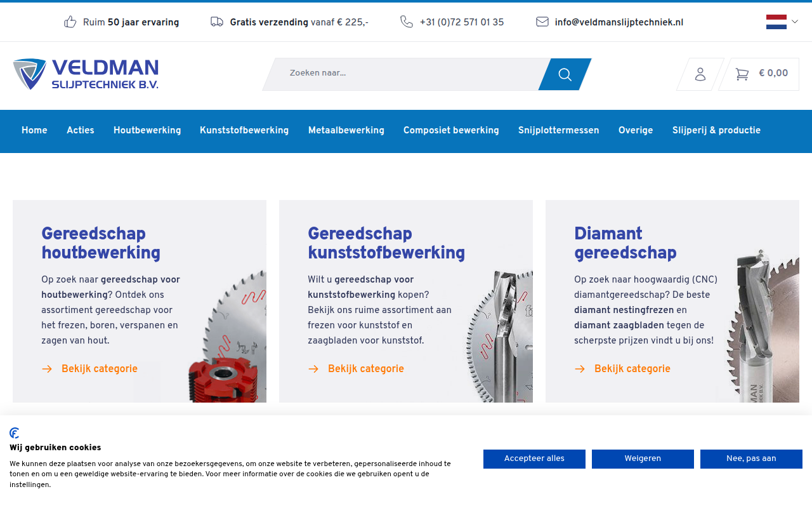
Task: Go to the Home menu item
Action: pos(34,131)
